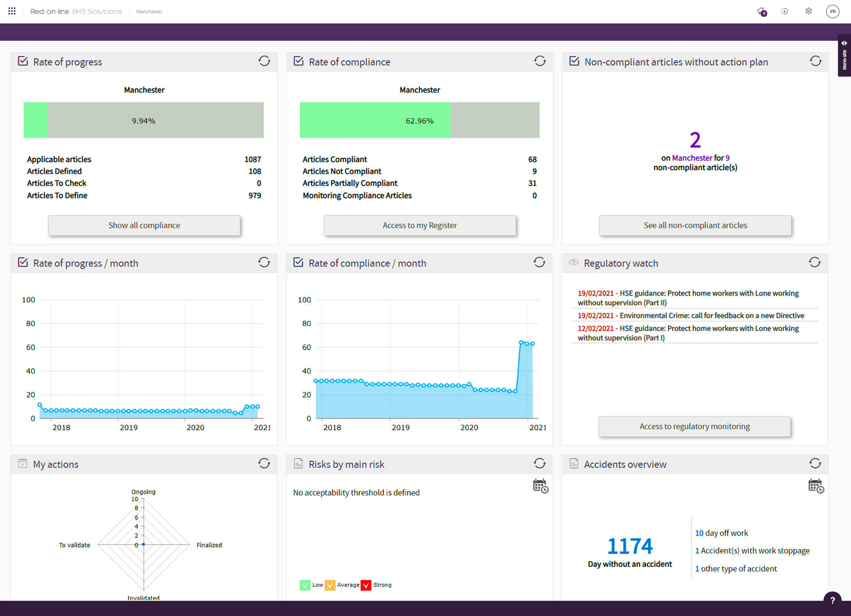Open the settings gear icon
Viewport: 851px width, 616px height.
click(x=808, y=12)
